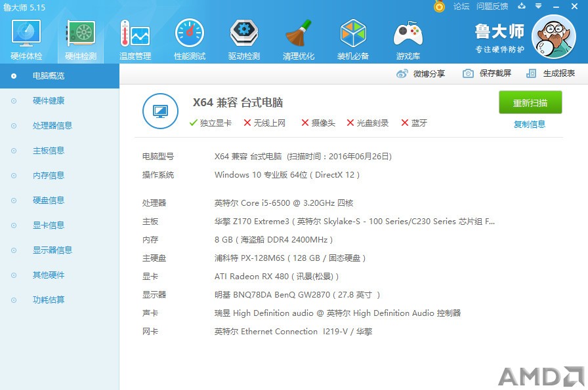Click 清理优化 broom cleanup icon

point(299,33)
